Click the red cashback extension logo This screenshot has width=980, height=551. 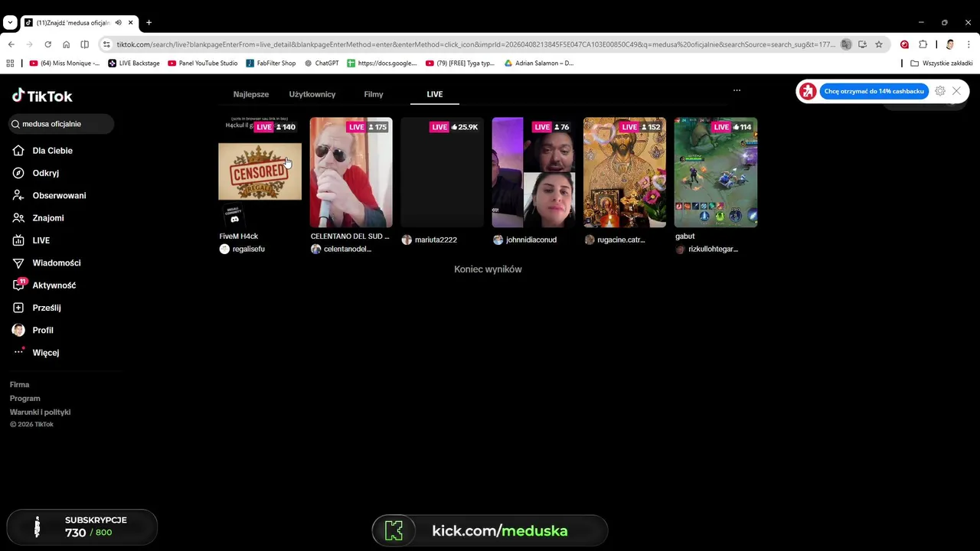[808, 91]
